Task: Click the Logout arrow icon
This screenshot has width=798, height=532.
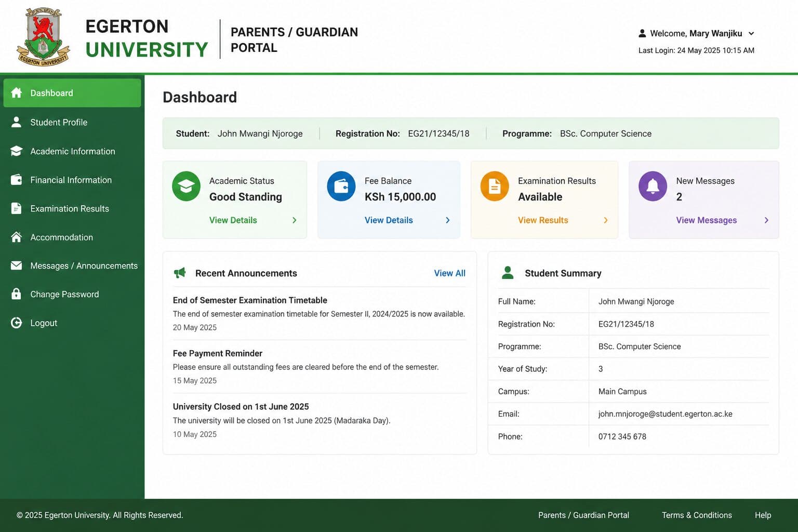Action: tap(17, 323)
